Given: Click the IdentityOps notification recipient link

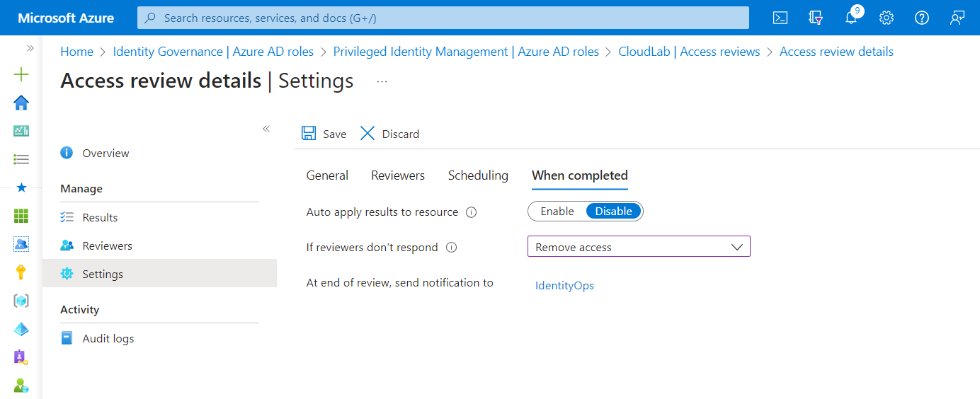Looking at the screenshot, I should 564,286.
